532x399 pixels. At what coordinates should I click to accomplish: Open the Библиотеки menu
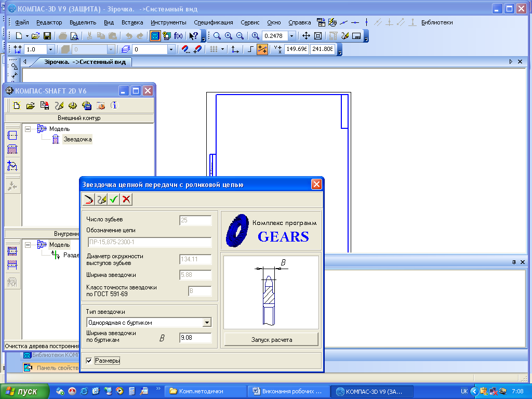point(437,22)
